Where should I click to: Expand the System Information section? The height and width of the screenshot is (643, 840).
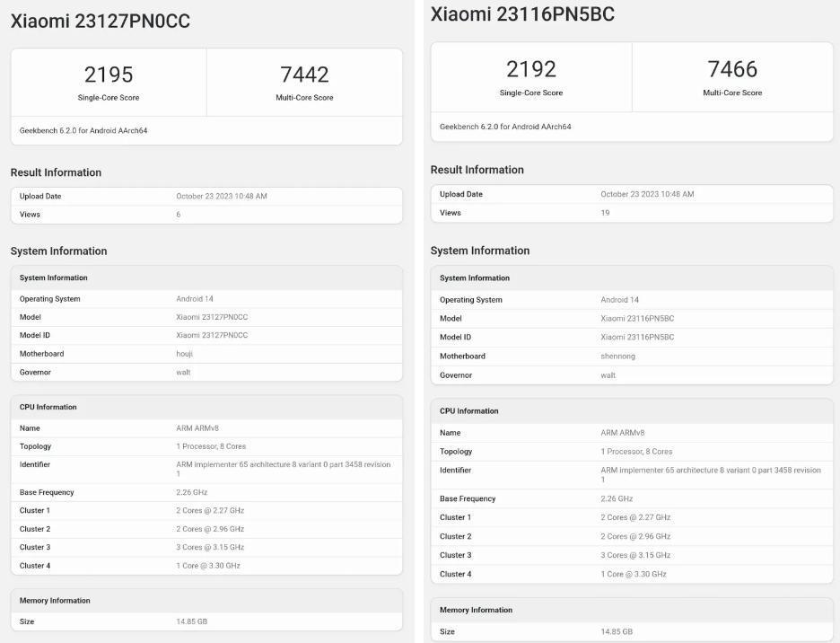coord(58,251)
